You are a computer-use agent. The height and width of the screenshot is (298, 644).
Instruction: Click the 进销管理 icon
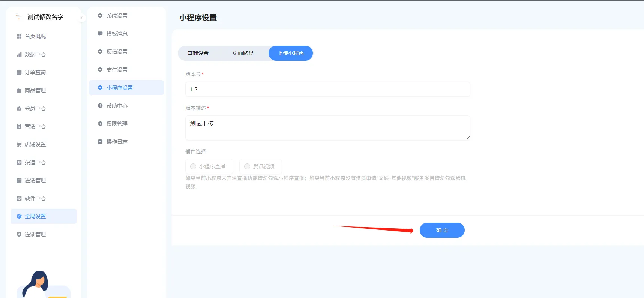coord(19,180)
